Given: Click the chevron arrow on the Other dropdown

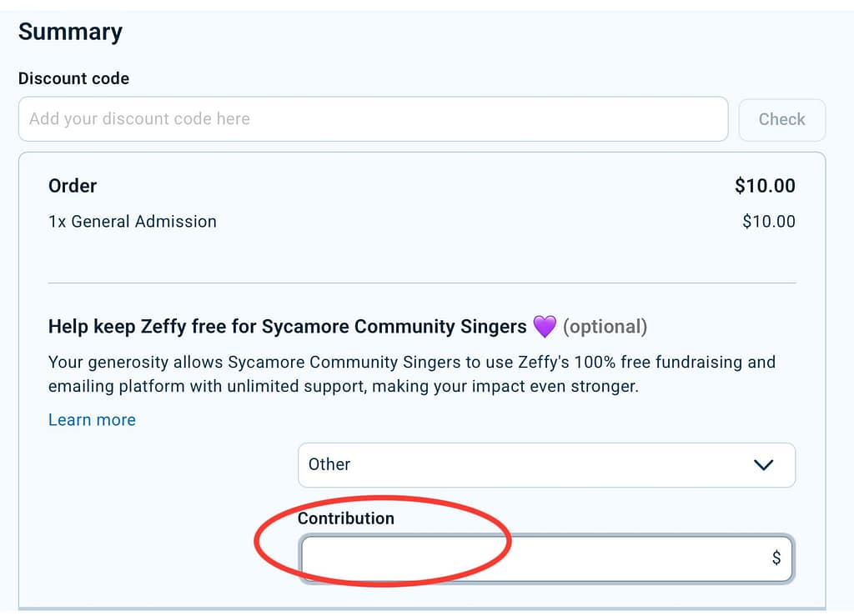Looking at the screenshot, I should (x=763, y=465).
